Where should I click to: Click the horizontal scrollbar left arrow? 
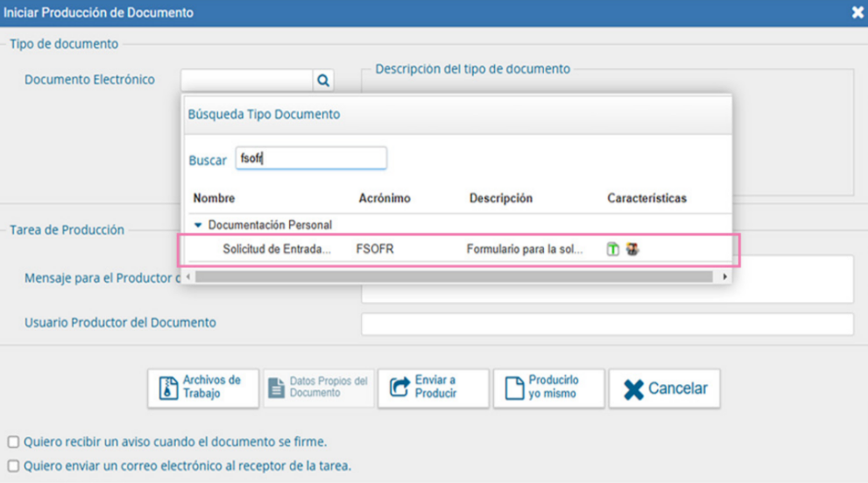pyautogui.click(x=190, y=276)
